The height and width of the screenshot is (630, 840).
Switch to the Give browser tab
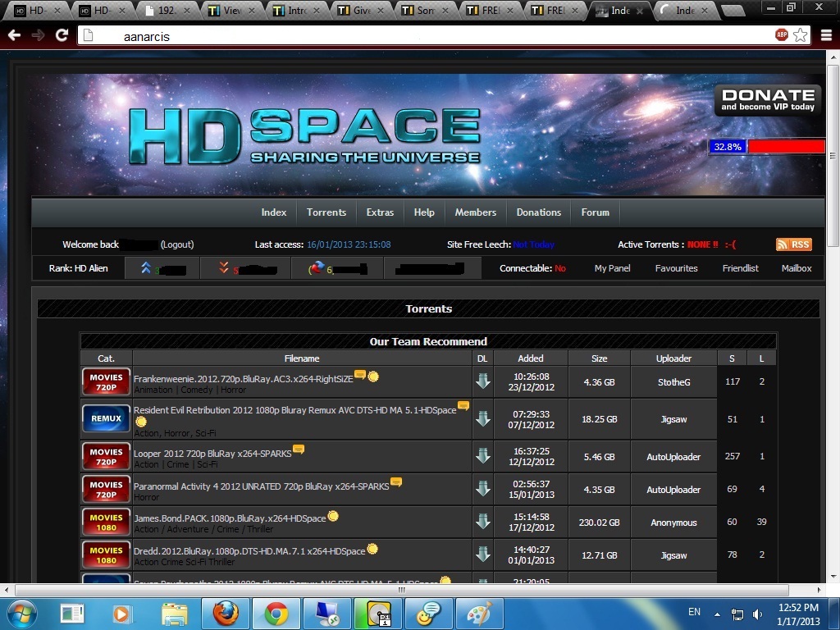coord(362,10)
